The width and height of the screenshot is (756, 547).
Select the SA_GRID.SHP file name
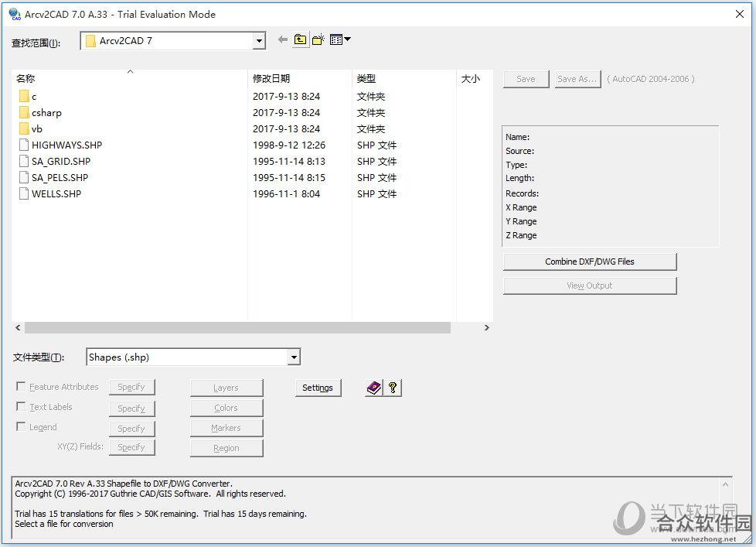pos(61,162)
